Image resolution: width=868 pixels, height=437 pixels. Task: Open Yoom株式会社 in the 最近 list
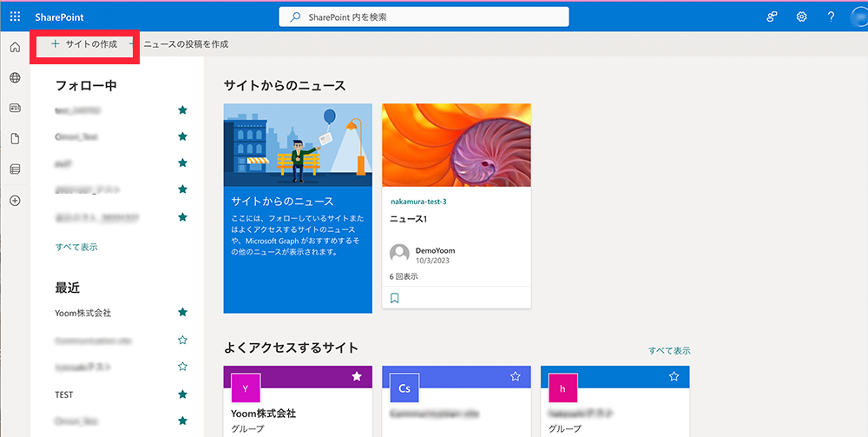tap(83, 313)
